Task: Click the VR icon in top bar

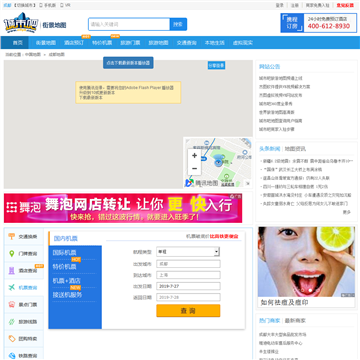Action: click(x=62, y=5)
